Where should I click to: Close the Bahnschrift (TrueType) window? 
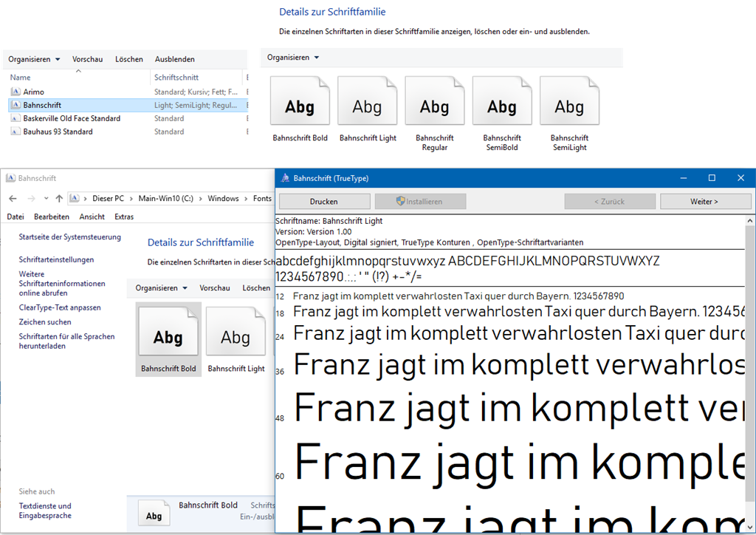pos(741,178)
